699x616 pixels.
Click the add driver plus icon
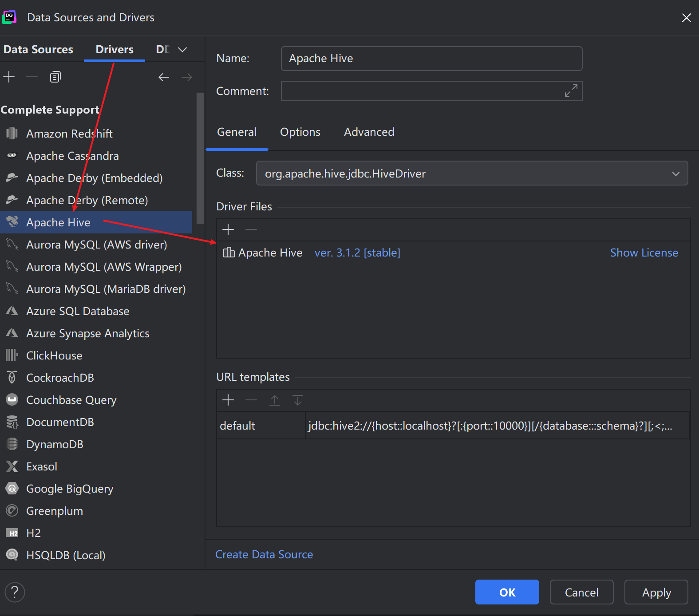tap(9, 77)
